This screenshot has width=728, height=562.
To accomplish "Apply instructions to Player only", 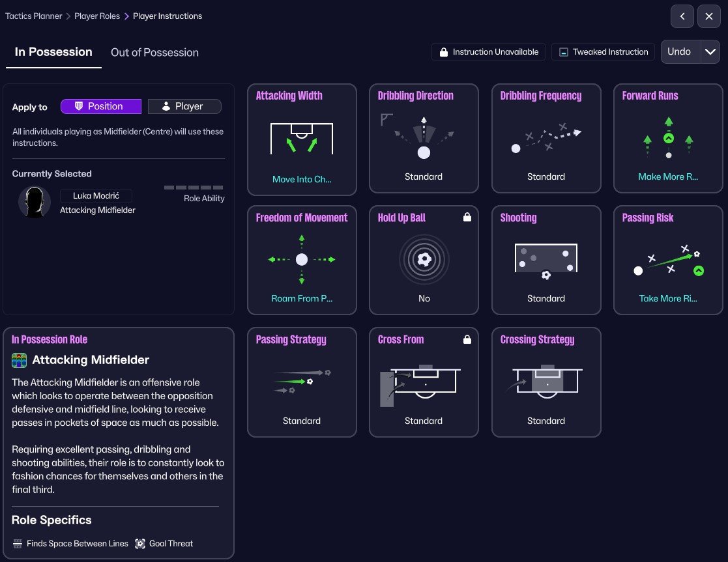I will (x=184, y=106).
